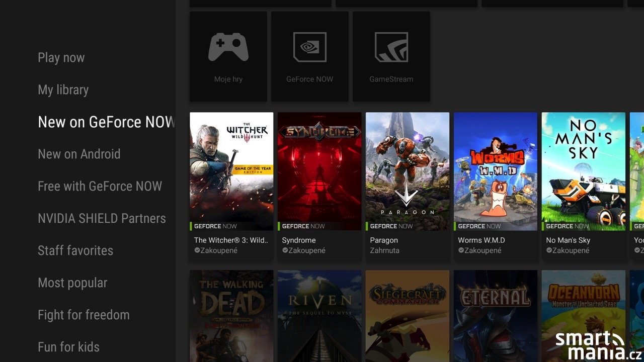Open NVIDIA SHIELD Partners category
The image size is (644, 362).
[x=102, y=218]
